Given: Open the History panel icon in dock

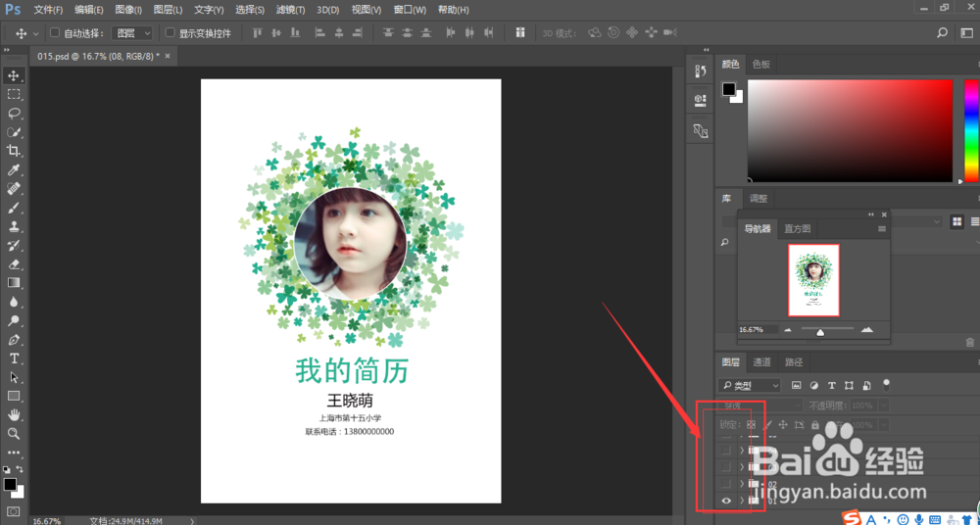Looking at the screenshot, I should (701, 72).
